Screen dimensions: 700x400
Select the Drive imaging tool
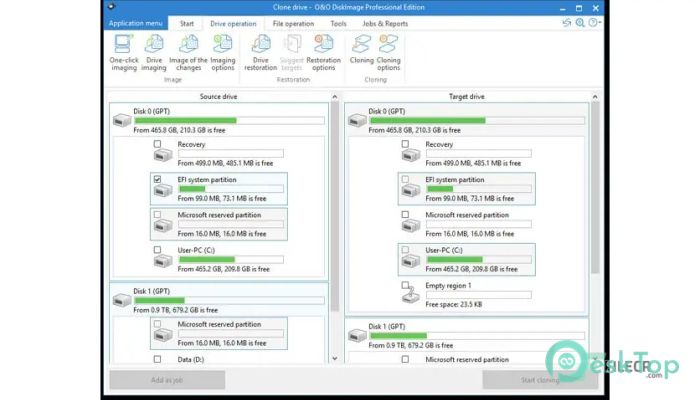[154, 53]
